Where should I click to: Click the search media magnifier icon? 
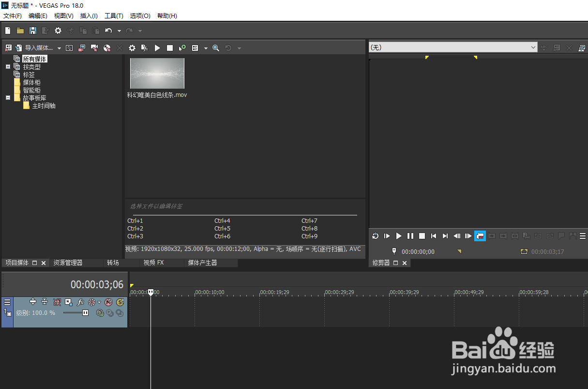tap(216, 48)
